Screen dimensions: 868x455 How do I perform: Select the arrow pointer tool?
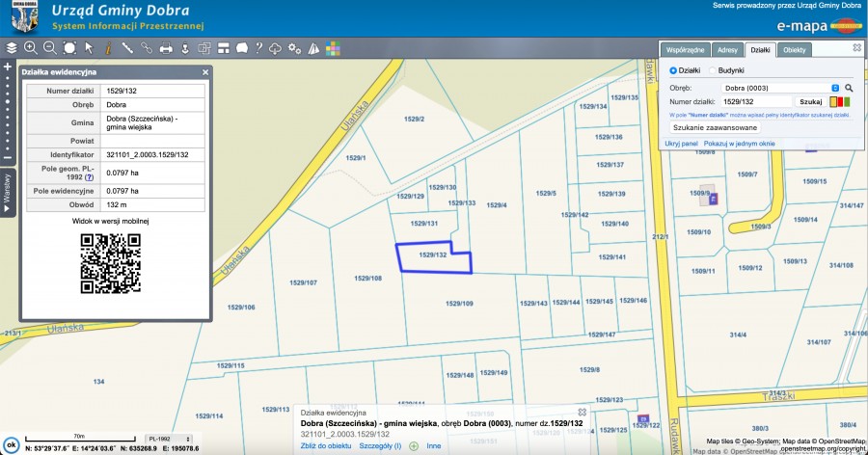pyautogui.click(x=88, y=47)
